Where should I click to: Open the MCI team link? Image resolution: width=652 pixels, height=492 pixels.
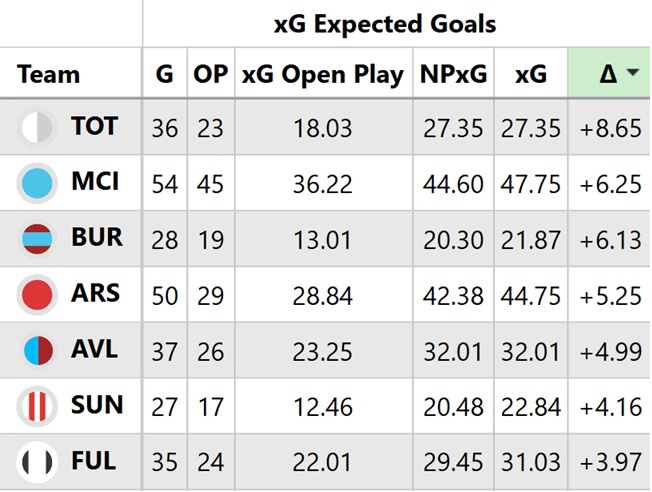95,183
